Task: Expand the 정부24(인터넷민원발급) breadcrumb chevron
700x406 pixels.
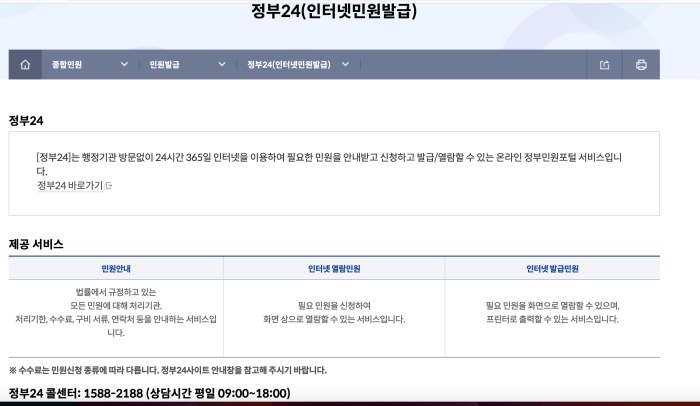Action: [346, 64]
